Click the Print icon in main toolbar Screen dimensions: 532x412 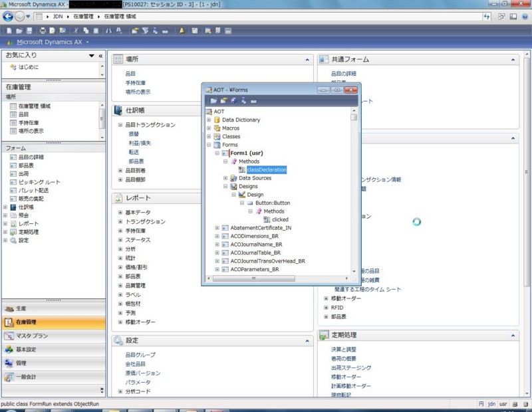tap(43, 31)
